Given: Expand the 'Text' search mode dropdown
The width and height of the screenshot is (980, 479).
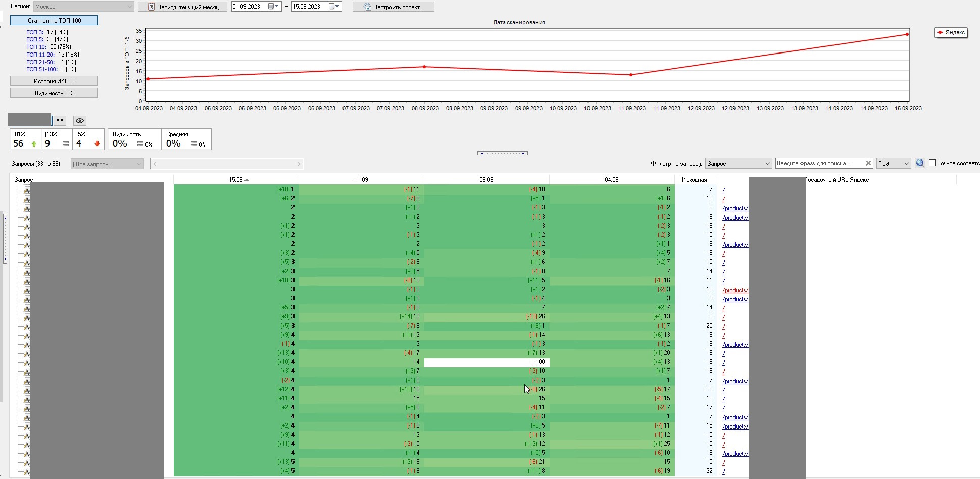Looking at the screenshot, I should click(x=893, y=163).
